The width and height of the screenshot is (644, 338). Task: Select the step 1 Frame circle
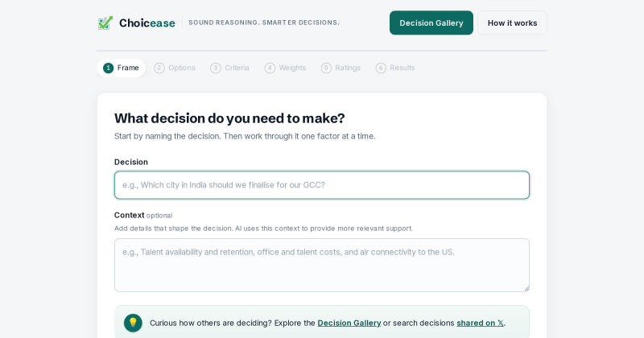tap(108, 68)
